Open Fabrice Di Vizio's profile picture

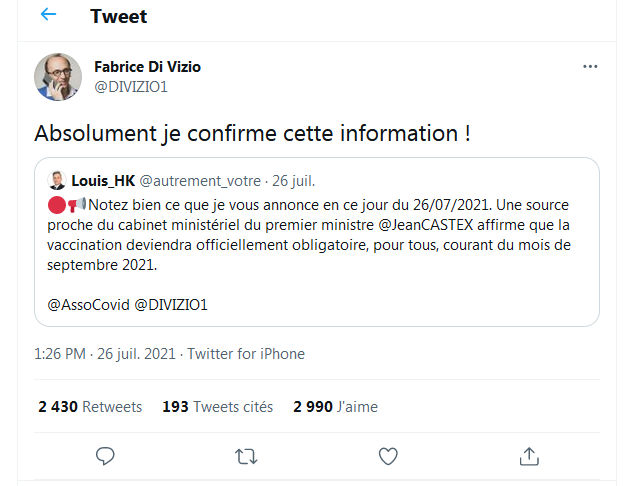click(x=58, y=77)
